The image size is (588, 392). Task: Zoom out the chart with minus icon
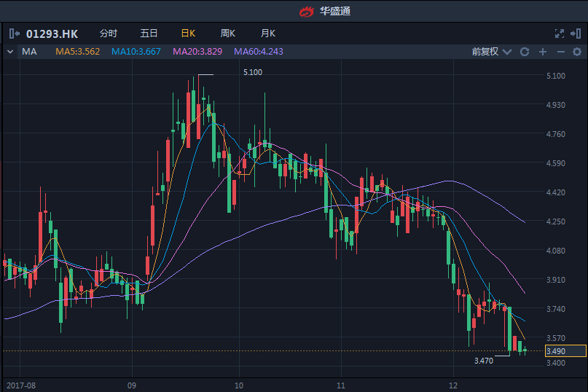click(x=560, y=52)
